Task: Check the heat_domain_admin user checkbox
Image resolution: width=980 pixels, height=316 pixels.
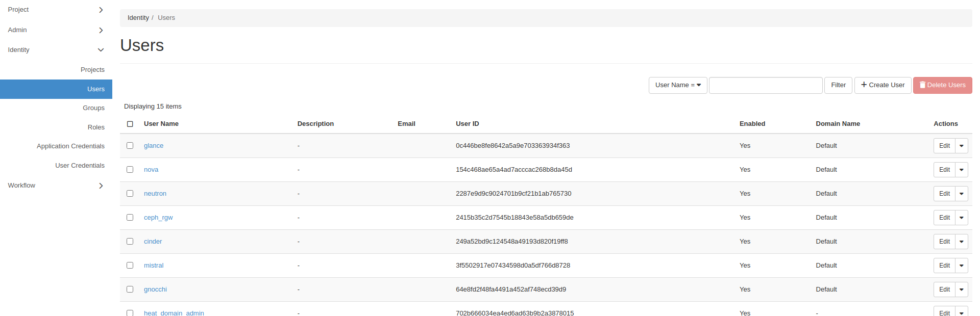Action: pyautogui.click(x=130, y=313)
